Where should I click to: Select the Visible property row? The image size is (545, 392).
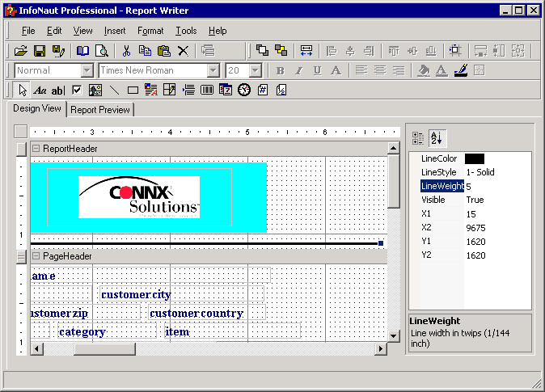click(471, 200)
